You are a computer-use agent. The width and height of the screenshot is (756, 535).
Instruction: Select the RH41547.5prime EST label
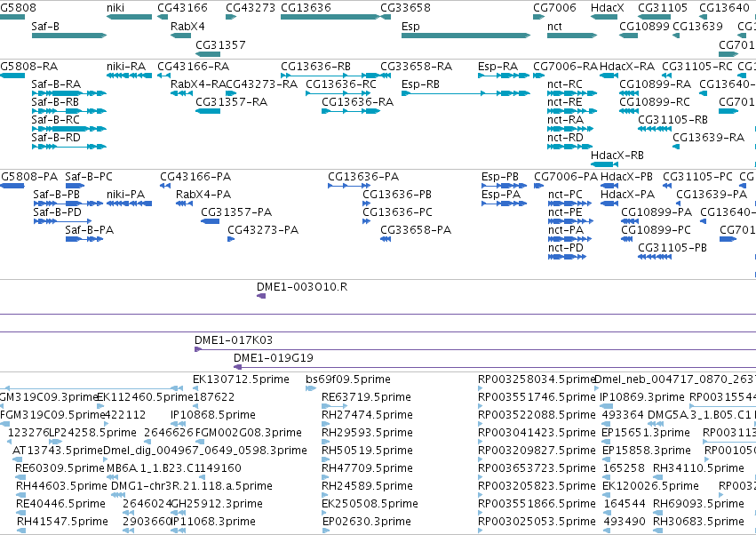[x=62, y=522]
